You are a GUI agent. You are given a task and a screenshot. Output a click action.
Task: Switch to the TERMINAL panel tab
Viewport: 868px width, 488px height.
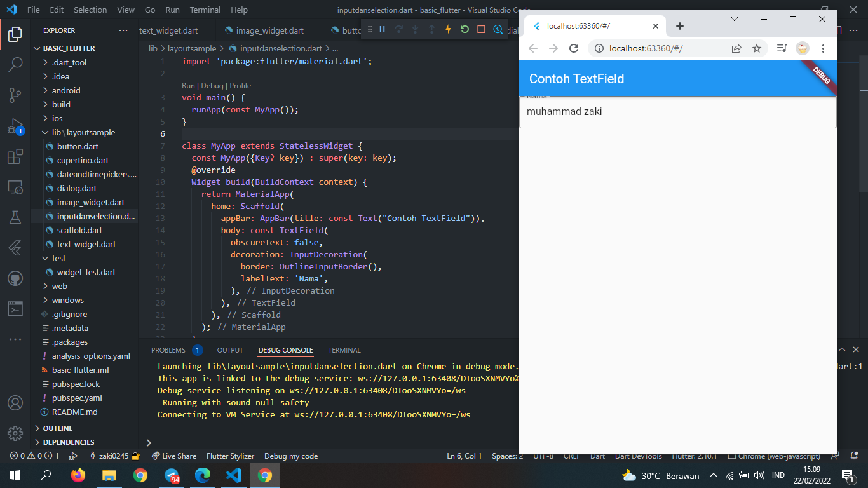pyautogui.click(x=344, y=350)
